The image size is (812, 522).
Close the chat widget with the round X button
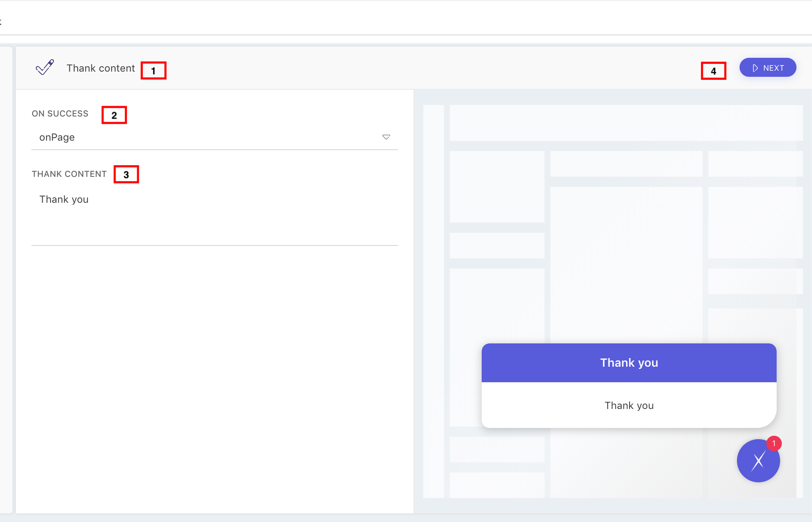[x=758, y=461]
